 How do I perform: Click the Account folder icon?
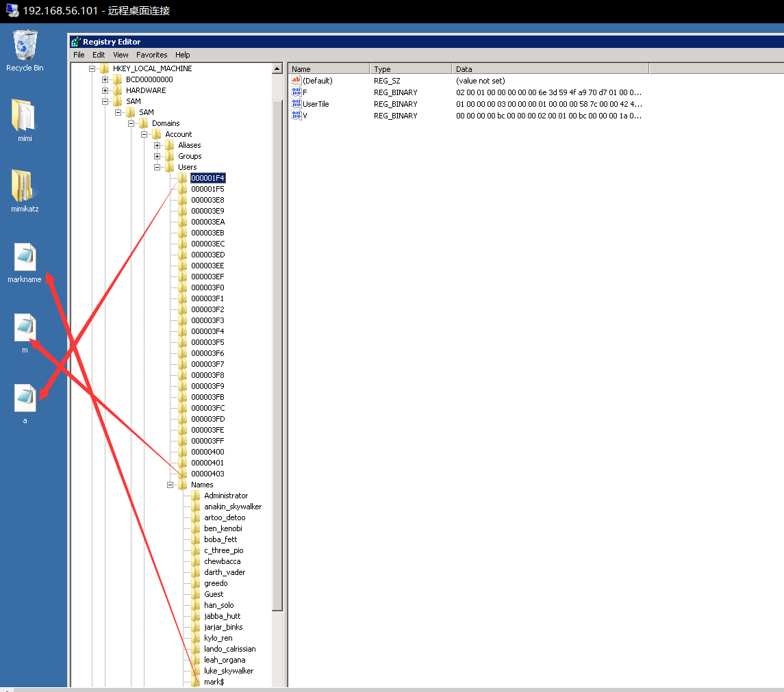157,135
